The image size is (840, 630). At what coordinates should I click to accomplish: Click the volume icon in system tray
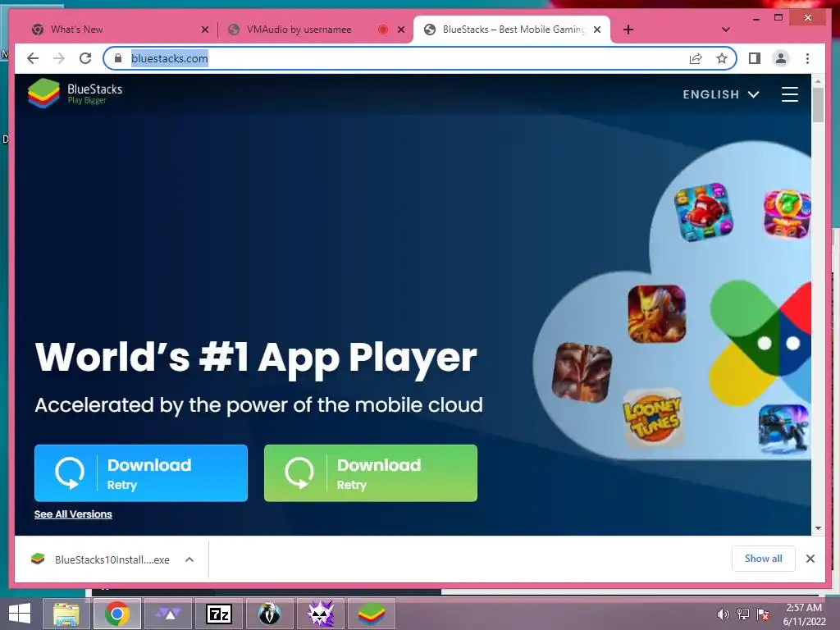pyautogui.click(x=723, y=614)
